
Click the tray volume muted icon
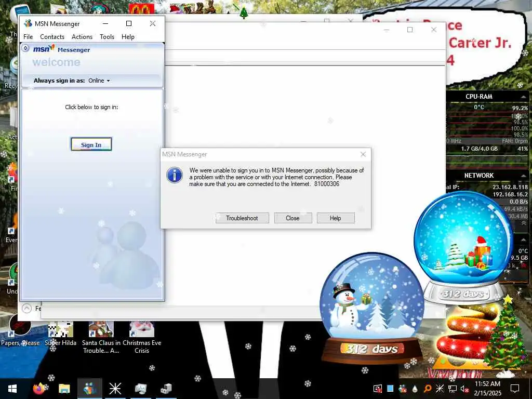(464, 389)
